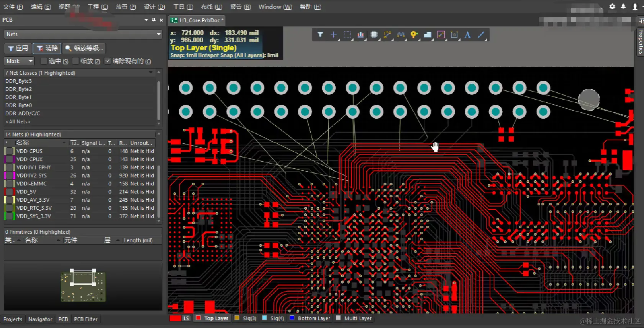Open the 帮助 (H) menu
644x328 pixels.
(x=310, y=7)
